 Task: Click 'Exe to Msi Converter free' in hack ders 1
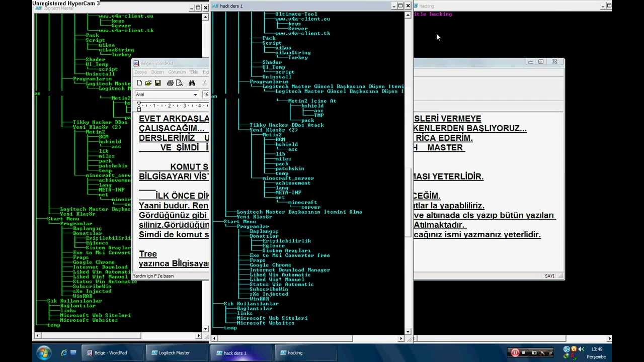pyautogui.click(x=290, y=255)
